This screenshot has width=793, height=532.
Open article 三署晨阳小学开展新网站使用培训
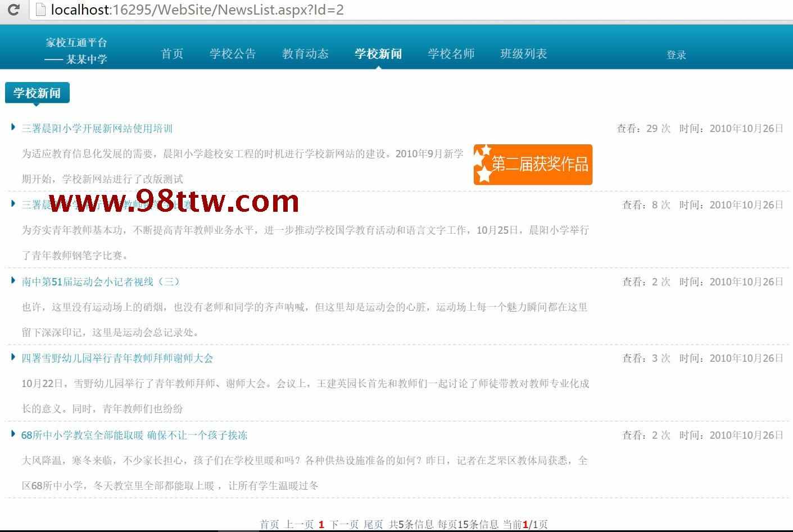tap(97, 128)
